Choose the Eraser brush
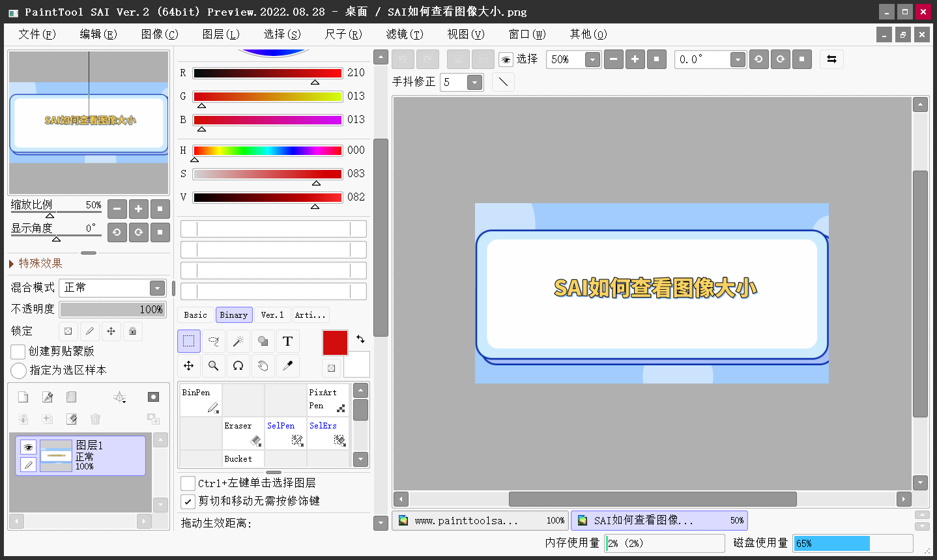This screenshot has height=560, width=937. coord(243,433)
